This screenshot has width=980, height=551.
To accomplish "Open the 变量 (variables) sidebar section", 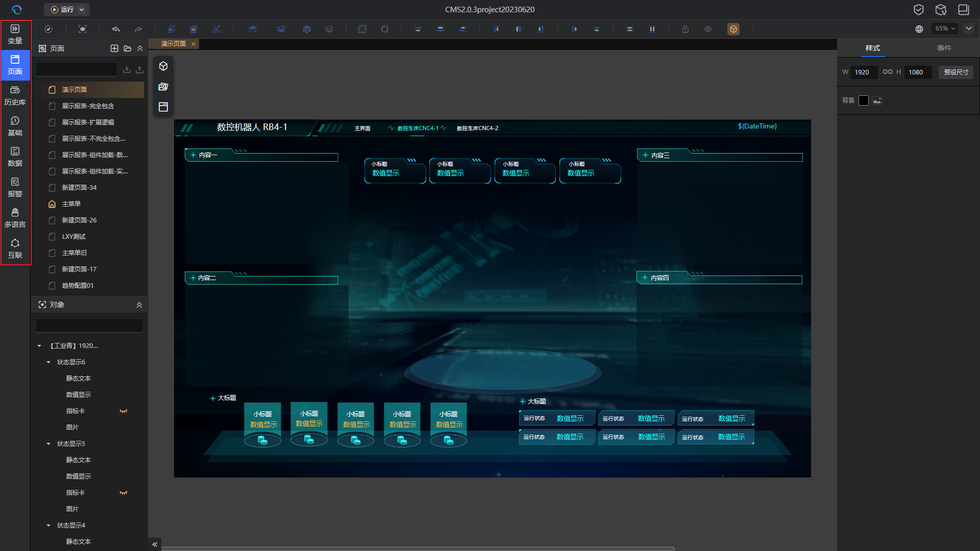I will [x=15, y=34].
